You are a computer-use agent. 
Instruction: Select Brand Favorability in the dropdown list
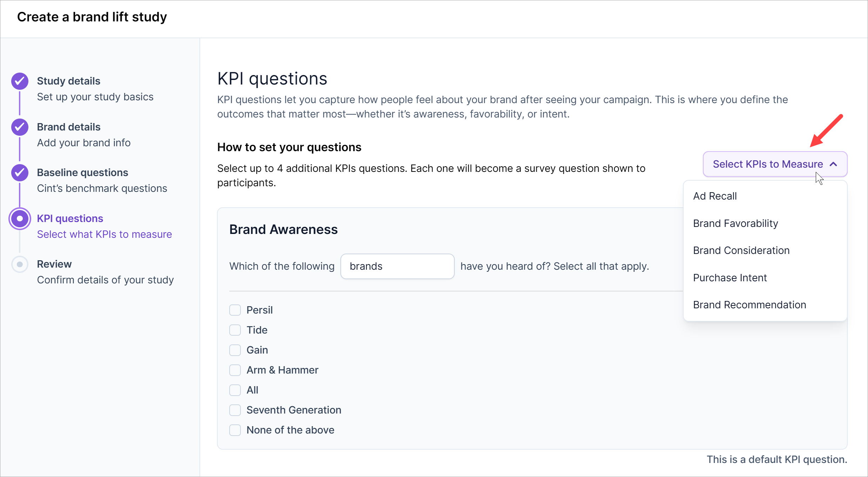(735, 223)
